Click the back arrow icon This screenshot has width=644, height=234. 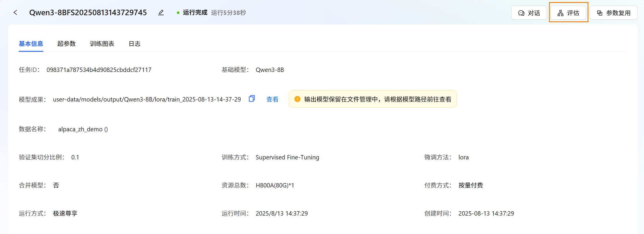tap(15, 13)
